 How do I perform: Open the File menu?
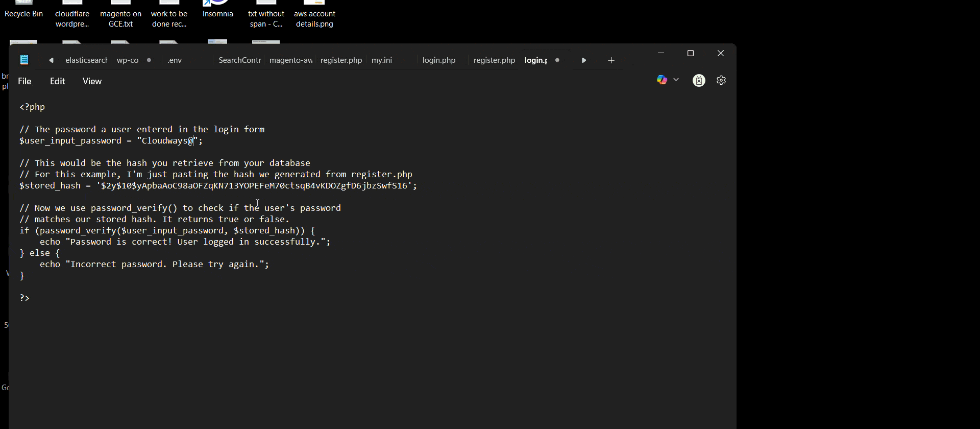(24, 81)
